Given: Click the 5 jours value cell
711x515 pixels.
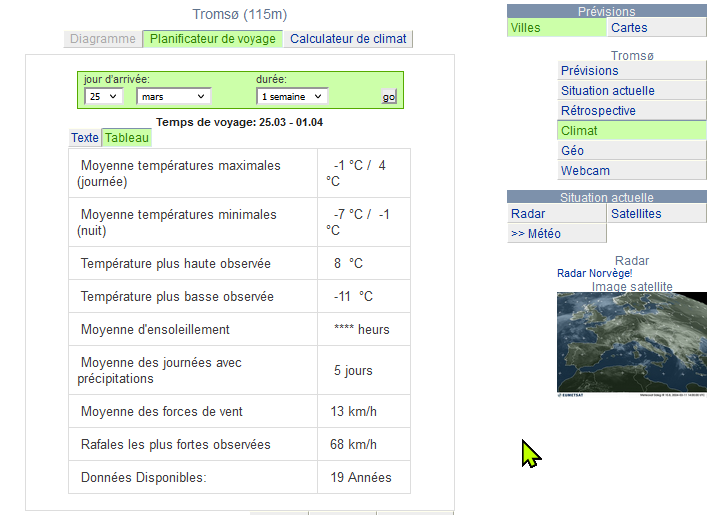Looking at the screenshot, I should [364, 370].
